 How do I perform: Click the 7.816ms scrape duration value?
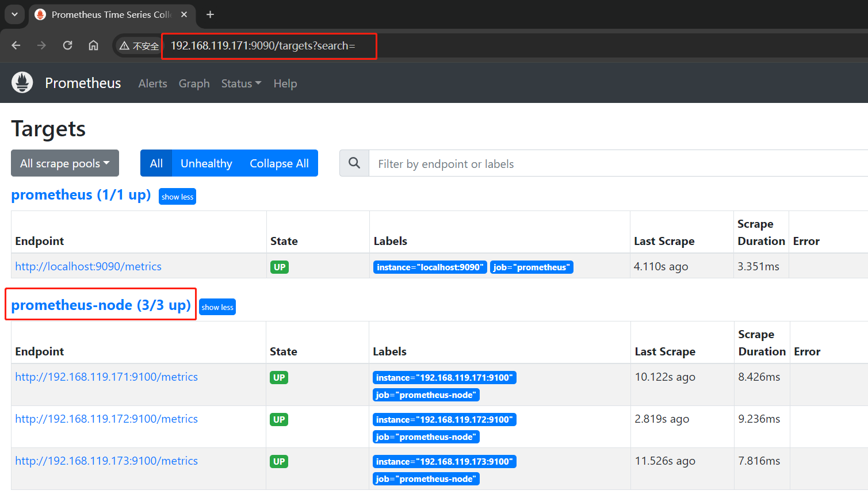[x=759, y=461]
